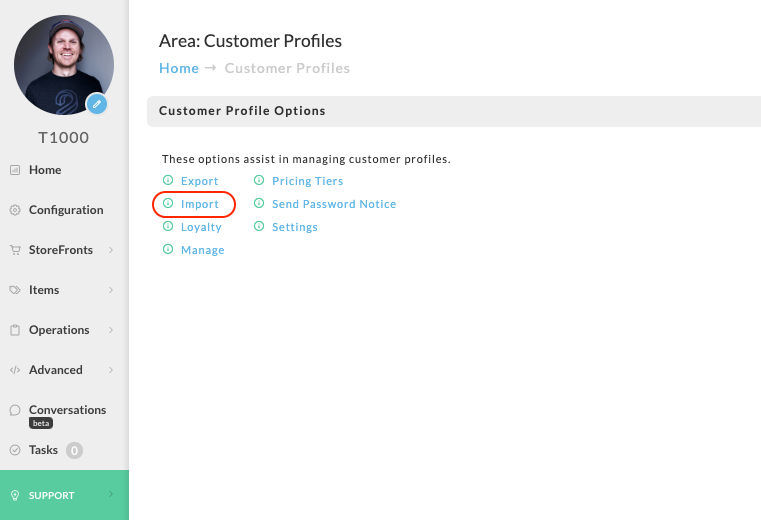Click the StoreFronts shopping cart icon
Screen dimensions: 761x520
pos(15,250)
